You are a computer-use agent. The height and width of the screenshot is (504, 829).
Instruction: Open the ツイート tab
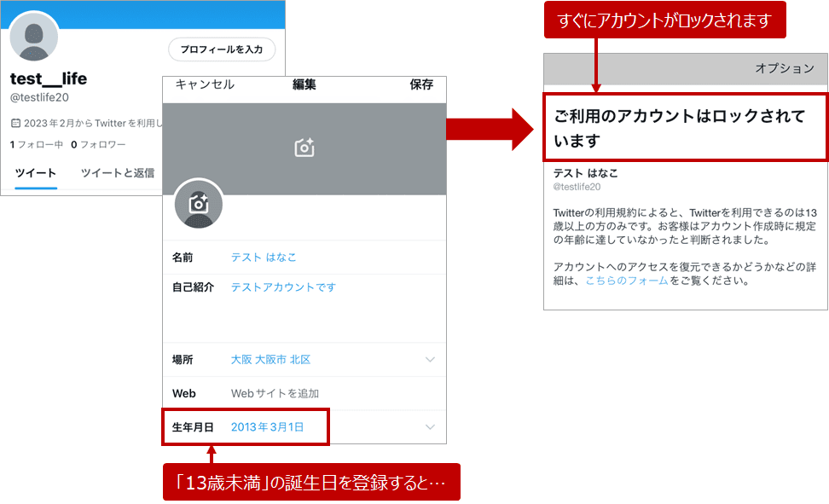point(36,173)
